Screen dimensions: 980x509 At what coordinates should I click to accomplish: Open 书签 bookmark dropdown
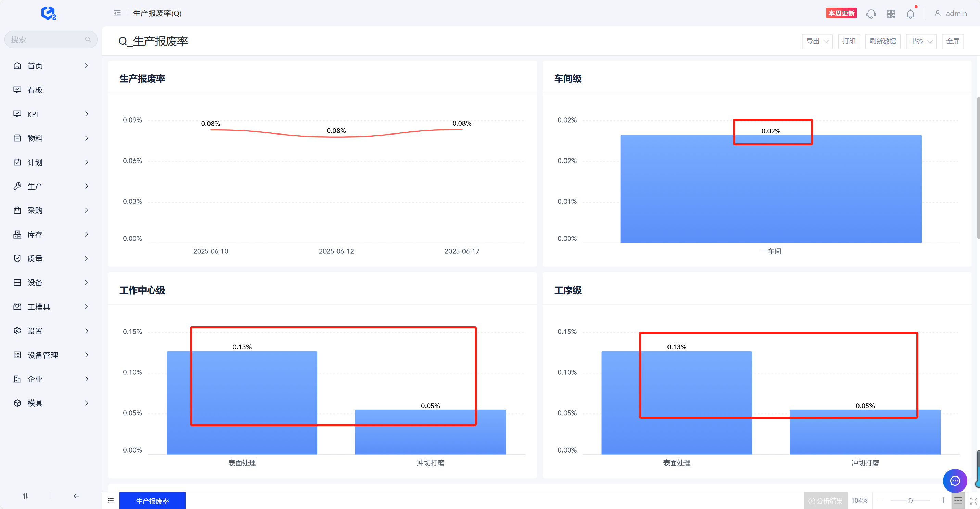[x=921, y=41]
